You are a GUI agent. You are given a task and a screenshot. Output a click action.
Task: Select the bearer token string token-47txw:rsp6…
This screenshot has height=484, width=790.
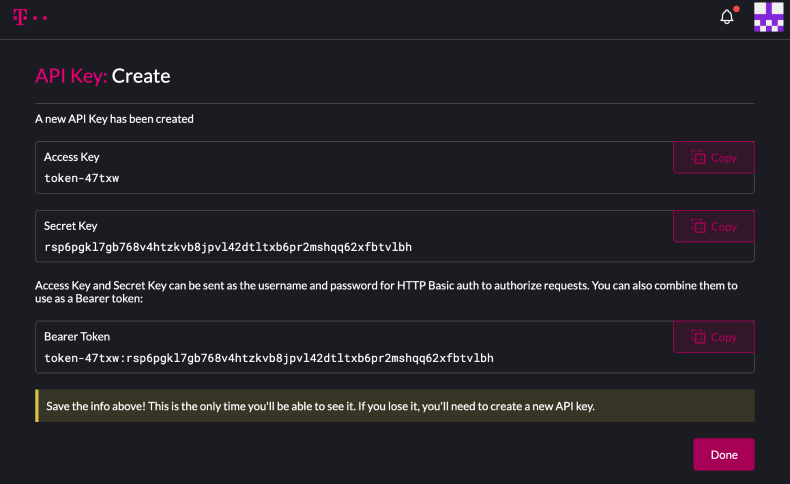(269, 358)
